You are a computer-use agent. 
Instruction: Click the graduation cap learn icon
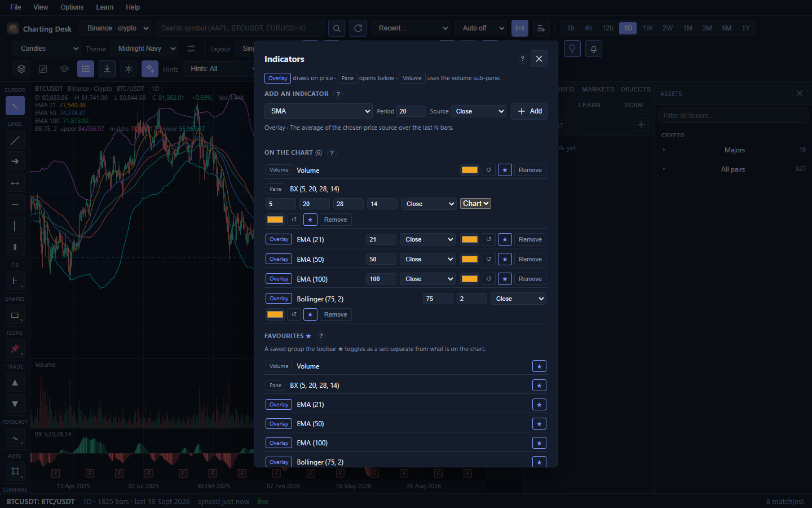pos(64,69)
